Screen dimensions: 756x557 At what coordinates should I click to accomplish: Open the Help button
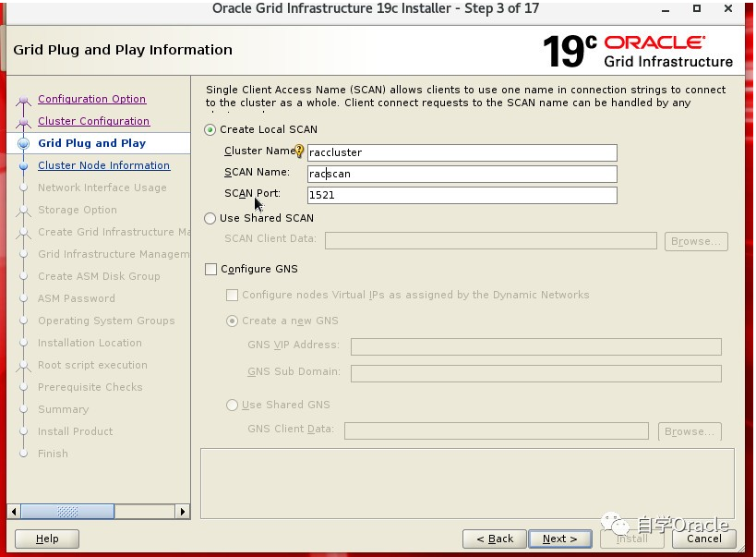coord(47,539)
